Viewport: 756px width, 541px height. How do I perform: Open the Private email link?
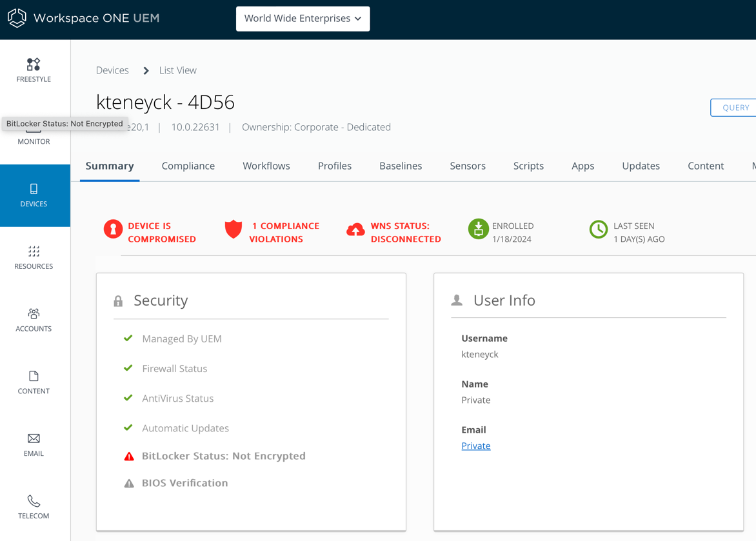pyautogui.click(x=476, y=446)
